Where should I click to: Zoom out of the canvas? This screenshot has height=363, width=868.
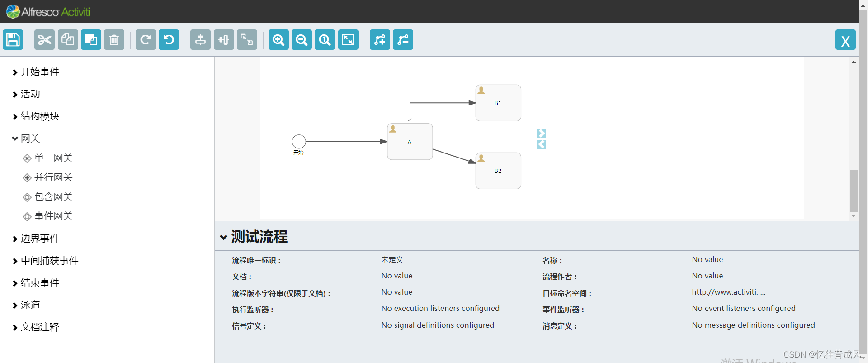pyautogui.click(x=302, y=40)
